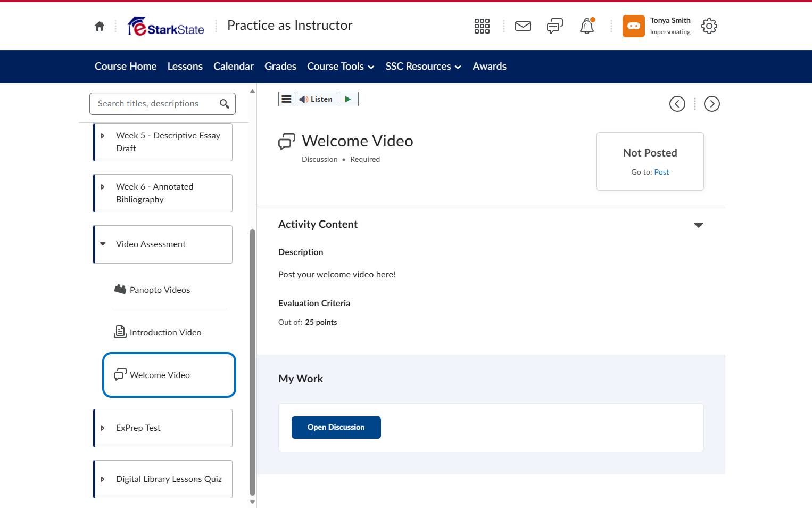
Task: Follow the Post link under Not Posted
Action: click(661, 172)
